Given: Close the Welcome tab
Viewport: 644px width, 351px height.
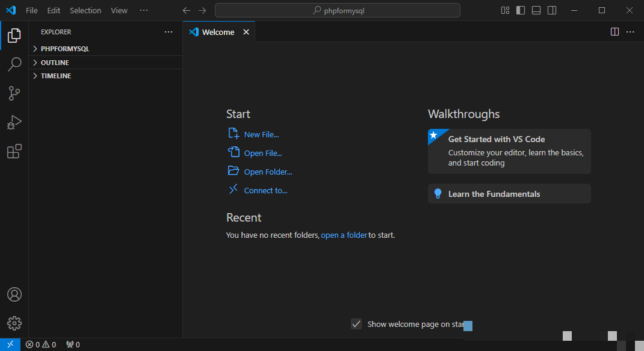Looking at the screenshot, I should (x=246, y=32).
